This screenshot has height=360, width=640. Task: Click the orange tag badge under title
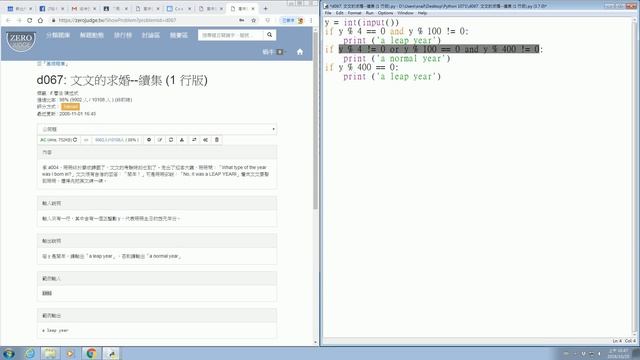tap(70, 107)
